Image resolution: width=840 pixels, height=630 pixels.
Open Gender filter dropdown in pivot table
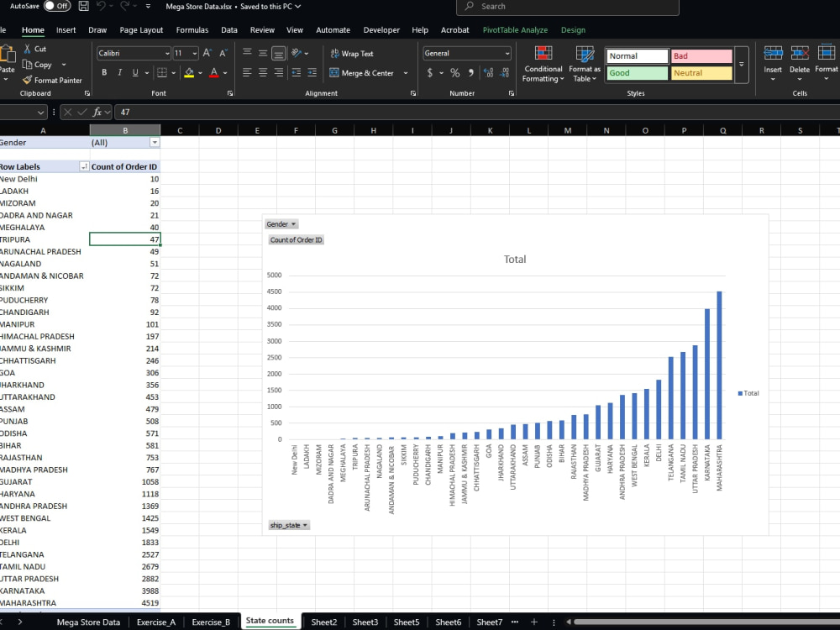point(155,143)
